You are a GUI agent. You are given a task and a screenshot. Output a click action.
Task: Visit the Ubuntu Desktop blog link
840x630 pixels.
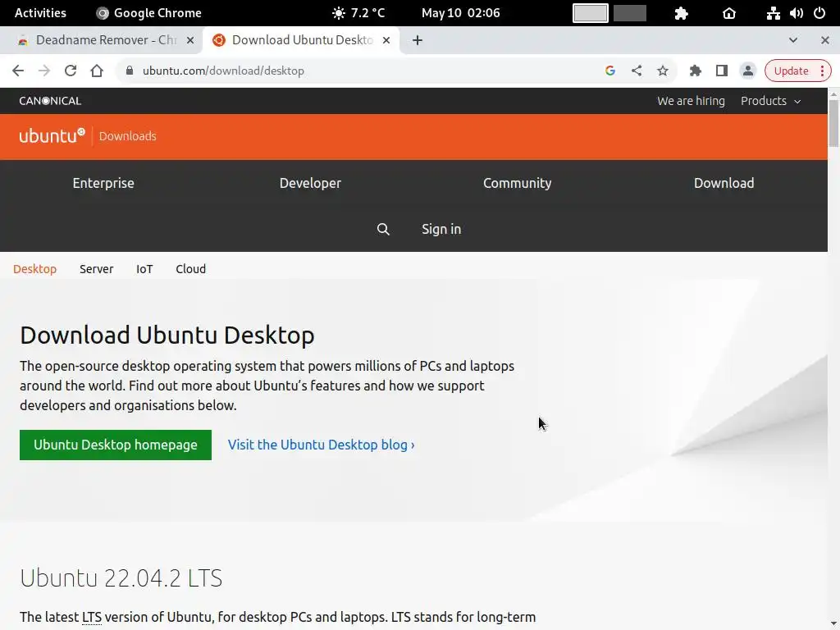[321, 445]
